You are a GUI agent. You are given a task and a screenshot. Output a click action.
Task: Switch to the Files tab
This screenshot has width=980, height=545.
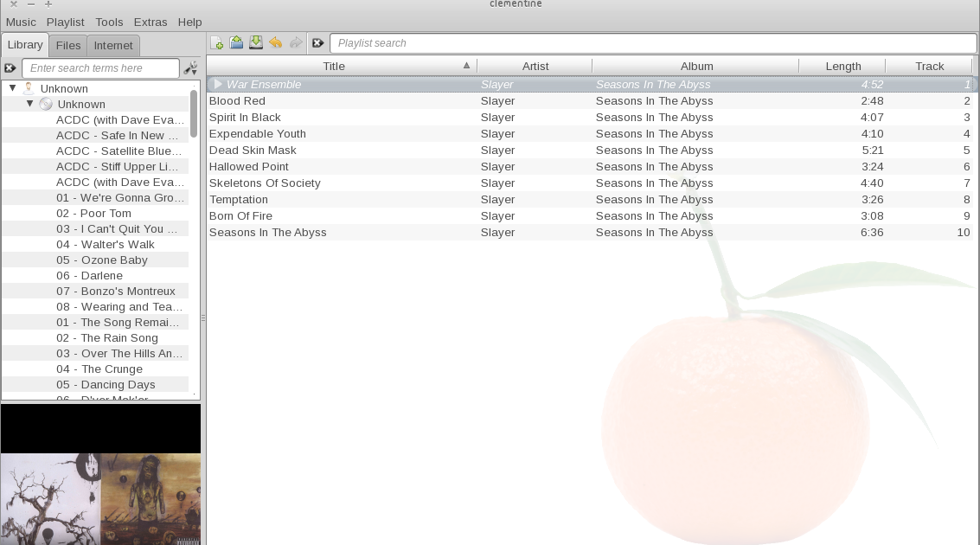pyautogui.click(x=67, y=45)
